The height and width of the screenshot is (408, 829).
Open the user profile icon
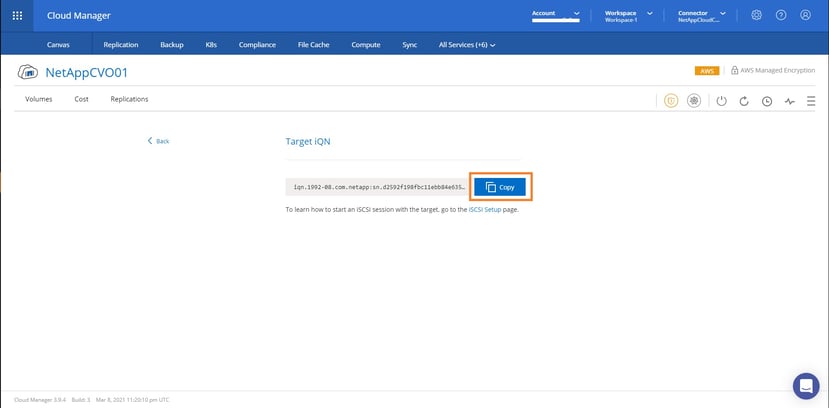click(805, 15)
